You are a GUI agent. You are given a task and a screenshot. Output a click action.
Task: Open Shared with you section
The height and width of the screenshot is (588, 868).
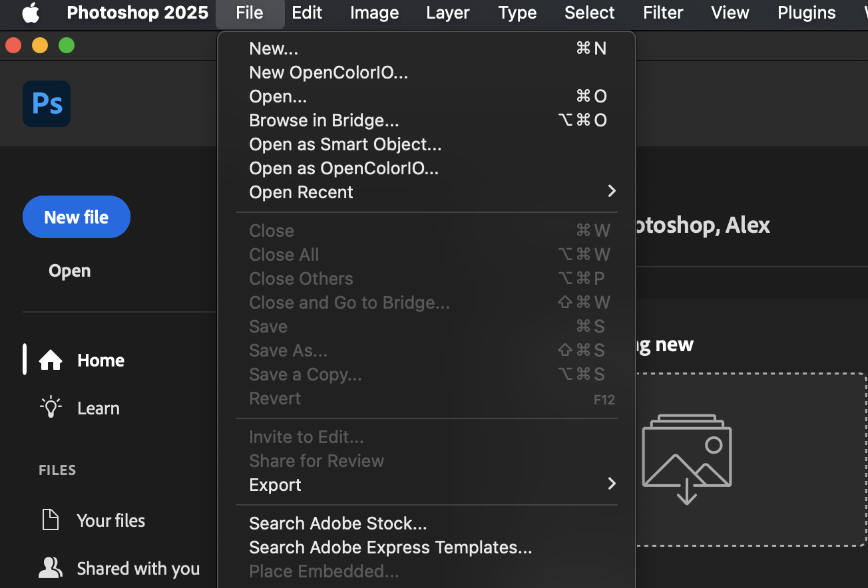click(138, 569)
